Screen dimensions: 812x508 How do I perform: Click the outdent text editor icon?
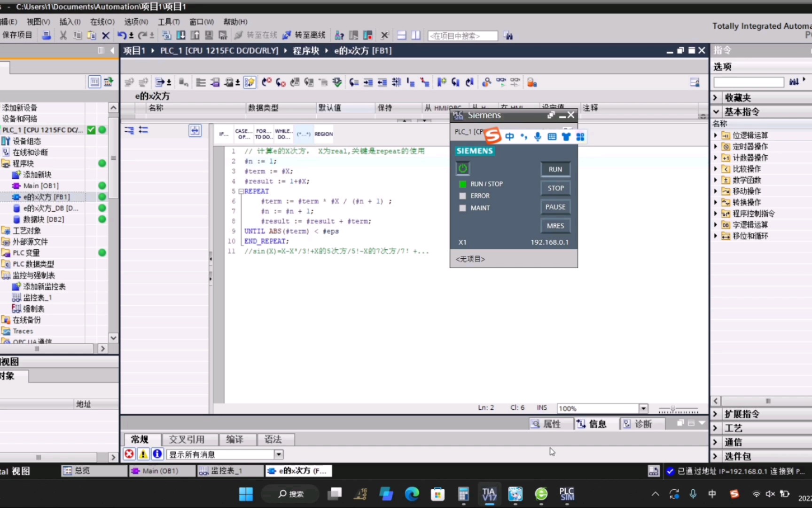pos(383,82)
